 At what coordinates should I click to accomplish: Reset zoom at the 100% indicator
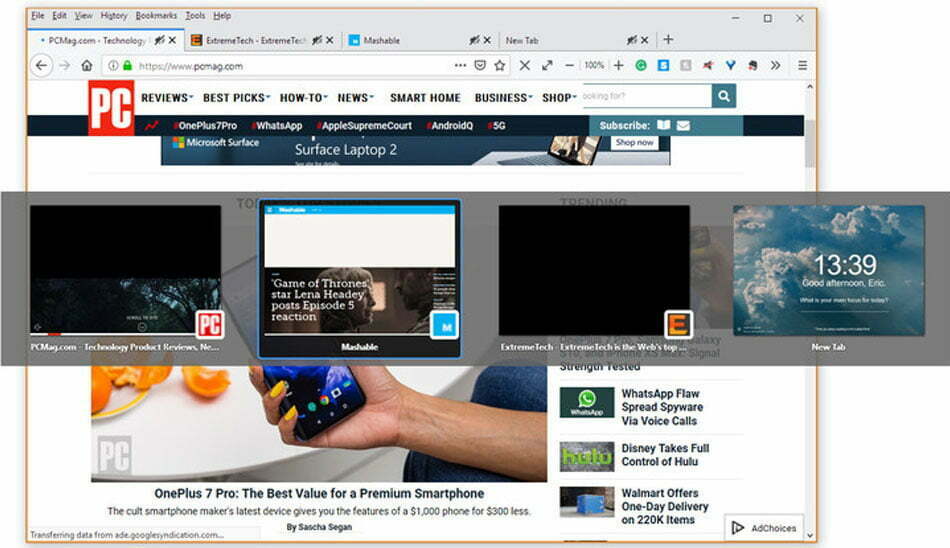point(594,65)
